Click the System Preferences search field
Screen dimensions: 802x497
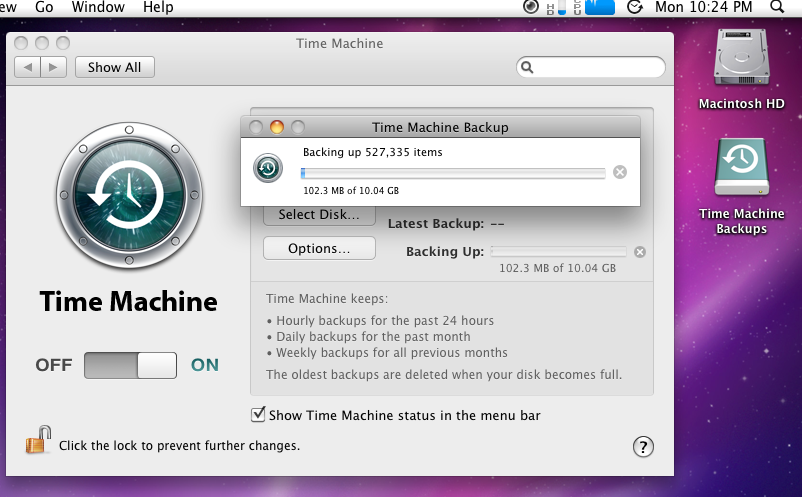tap(591, 67)
